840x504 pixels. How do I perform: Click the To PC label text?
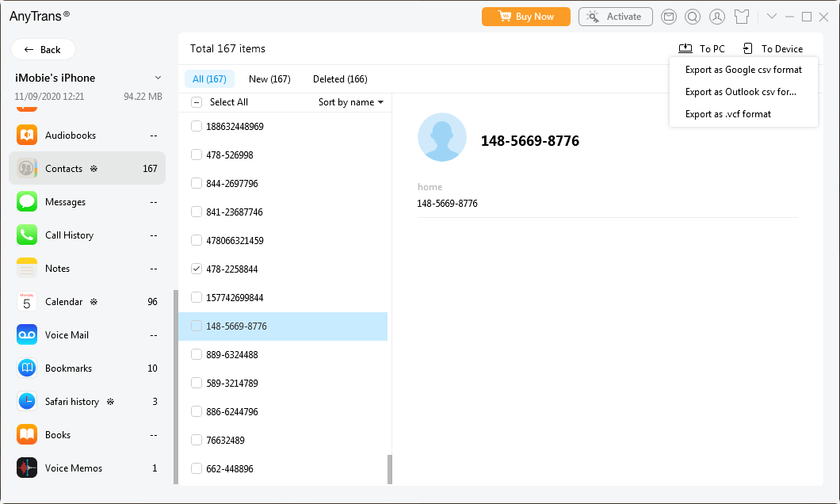click(712, 49)
